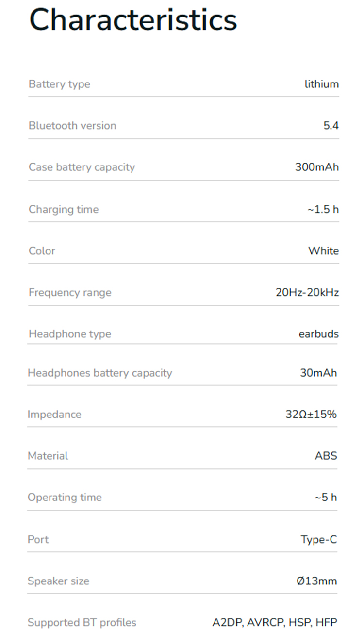Click the 20Hz-20kHz value
Screen dimensions: 364x631
(x=307, y=292)
